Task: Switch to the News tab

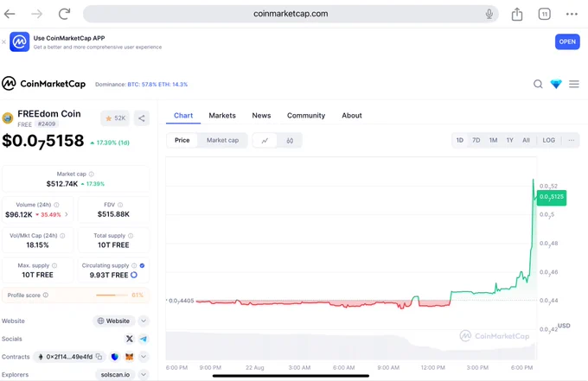Action: tap(261, 116)
